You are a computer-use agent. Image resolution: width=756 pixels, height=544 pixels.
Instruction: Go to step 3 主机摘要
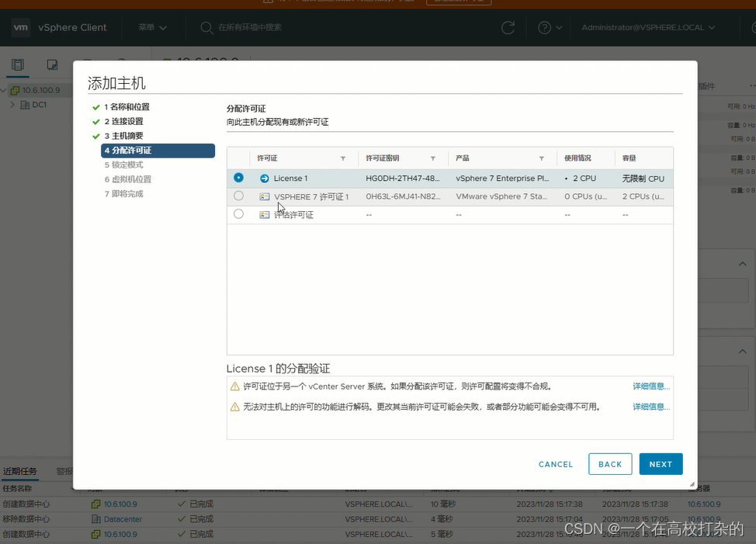tap(124, 136)
